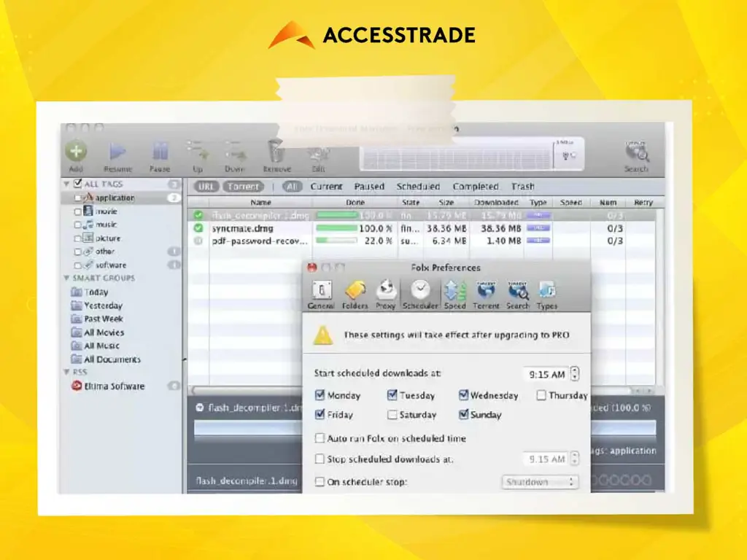Collapse the SMART GROUPS section triangle
Screen dimensions: 747x560
click(x=66, y=278)
